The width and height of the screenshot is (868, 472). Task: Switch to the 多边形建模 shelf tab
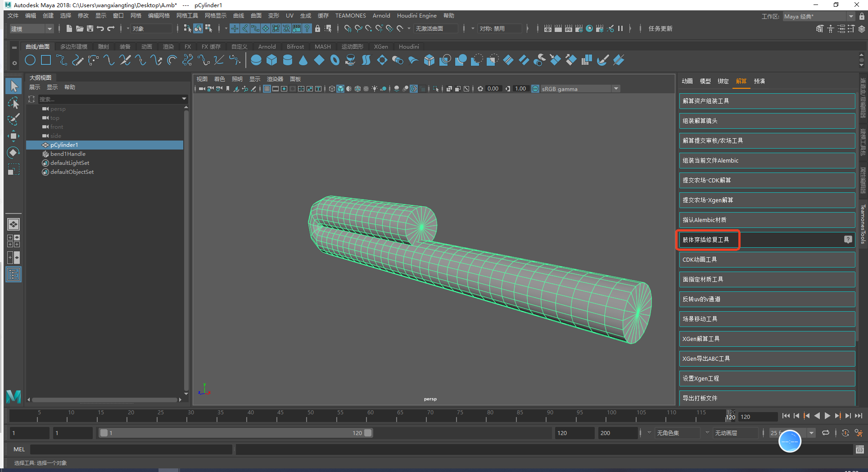(73, 46)
